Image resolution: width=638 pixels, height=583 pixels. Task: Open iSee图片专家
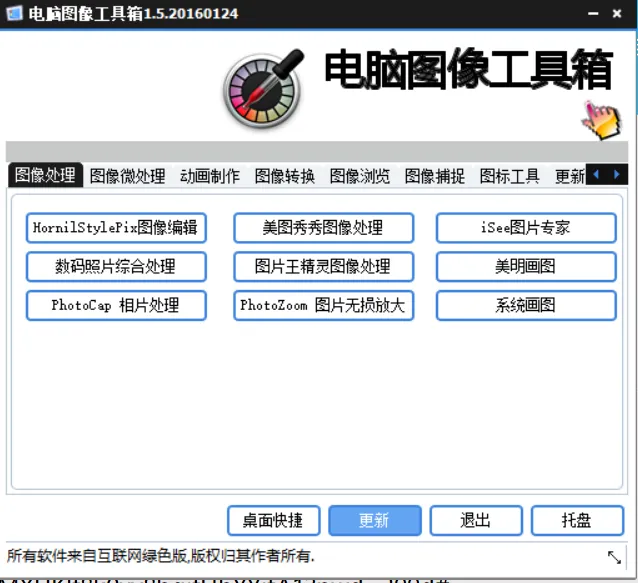[526, 228]
